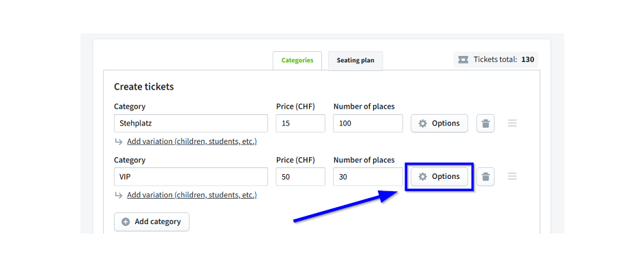Image resolution: width=644 pixels, height=267 pixels.
Task: Add a new ticket category
Action: coord(151,222)
